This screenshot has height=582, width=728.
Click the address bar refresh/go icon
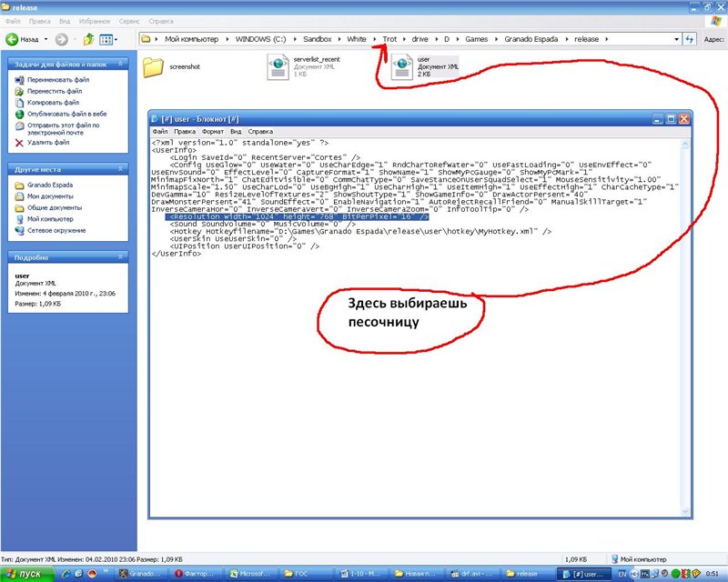(689, 39)
